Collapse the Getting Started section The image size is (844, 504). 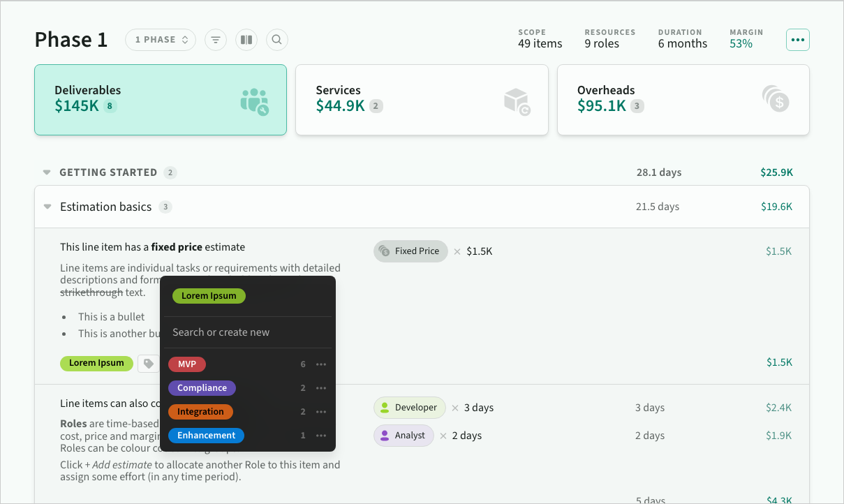pos(47,172)
